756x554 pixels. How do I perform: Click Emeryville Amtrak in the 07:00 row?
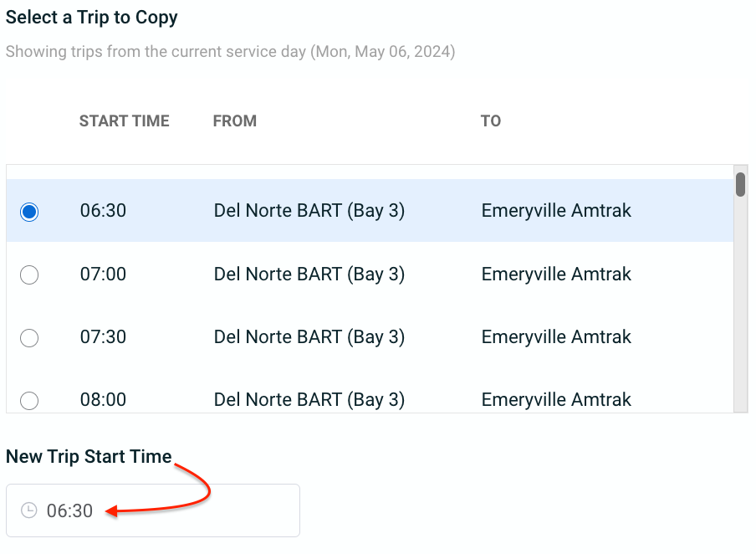coord(556,274)
